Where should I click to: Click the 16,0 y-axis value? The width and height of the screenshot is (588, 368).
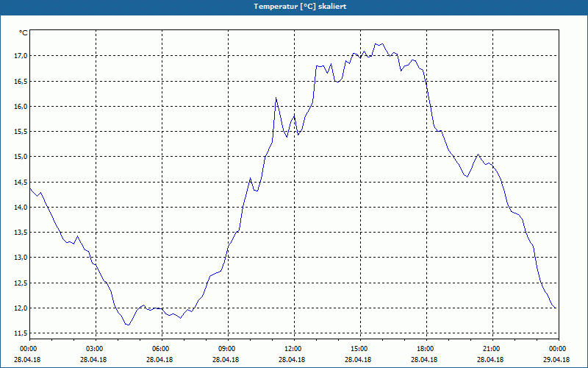tap(21, 106)
